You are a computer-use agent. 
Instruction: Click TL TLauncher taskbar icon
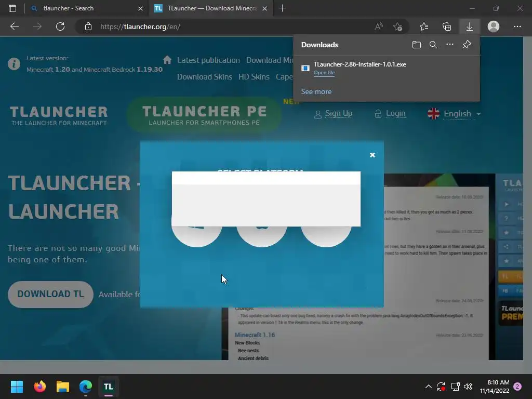(108, 387)
